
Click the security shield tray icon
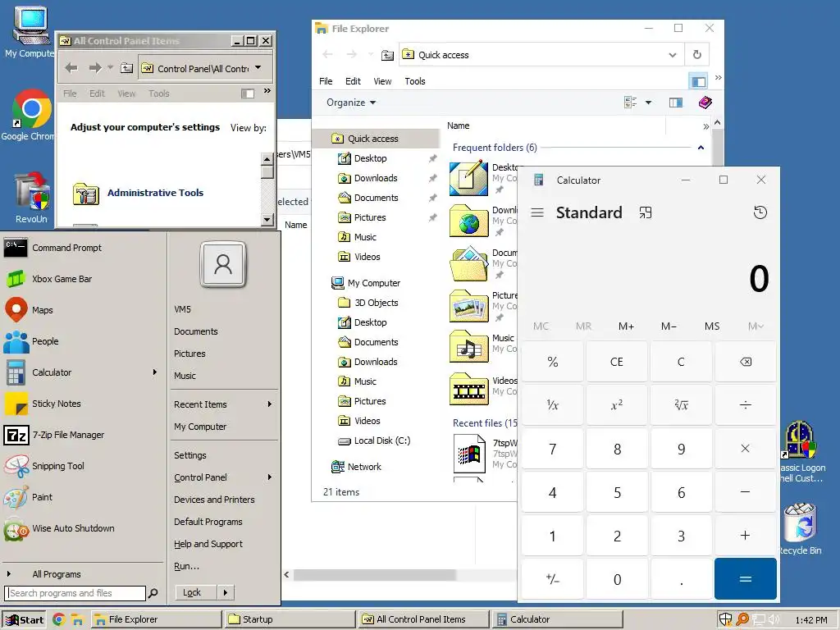click(725, 619)
